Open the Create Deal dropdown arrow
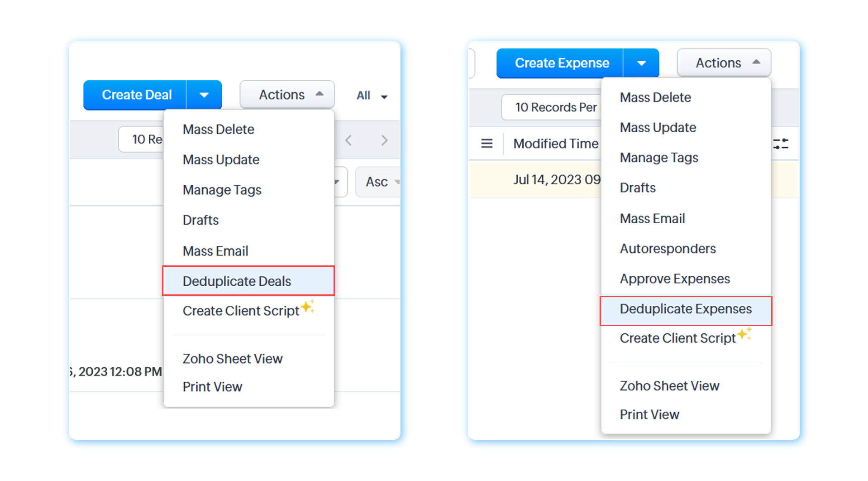This screenshot has height=481, width=868. pos(204,95)
